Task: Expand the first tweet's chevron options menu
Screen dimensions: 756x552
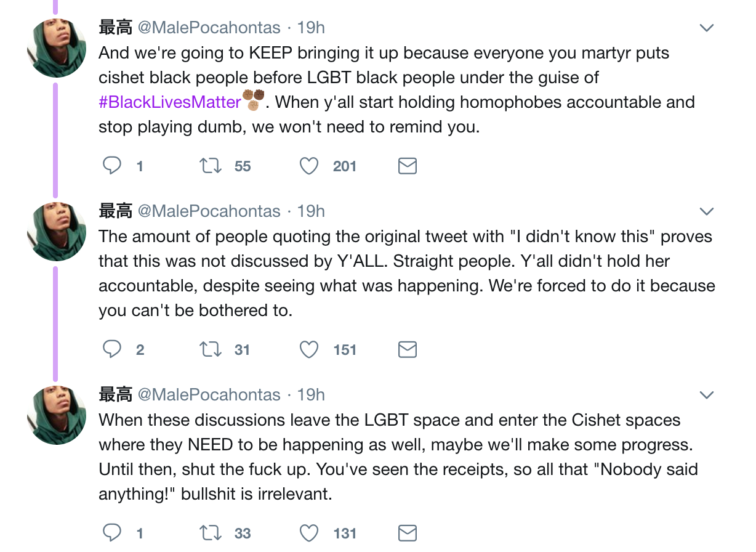Action: pyautogui.click(x=707, y=28)
